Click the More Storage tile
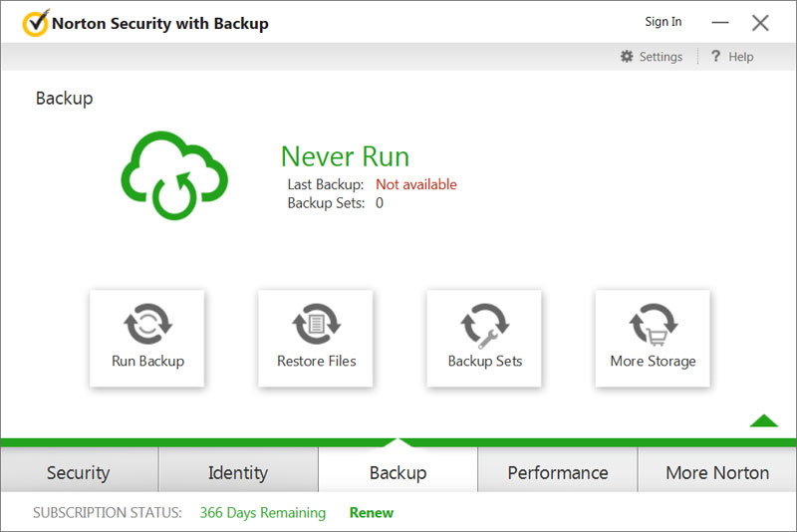This screenshot has height=532, width=797. 653,339
